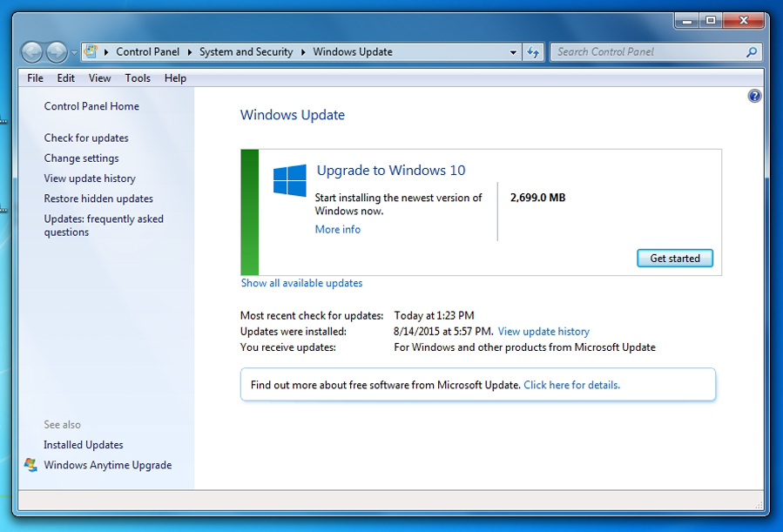This screenshot has width=783, height=532.
Task: Minimize the Windows Update window
Action: (686, 21)
